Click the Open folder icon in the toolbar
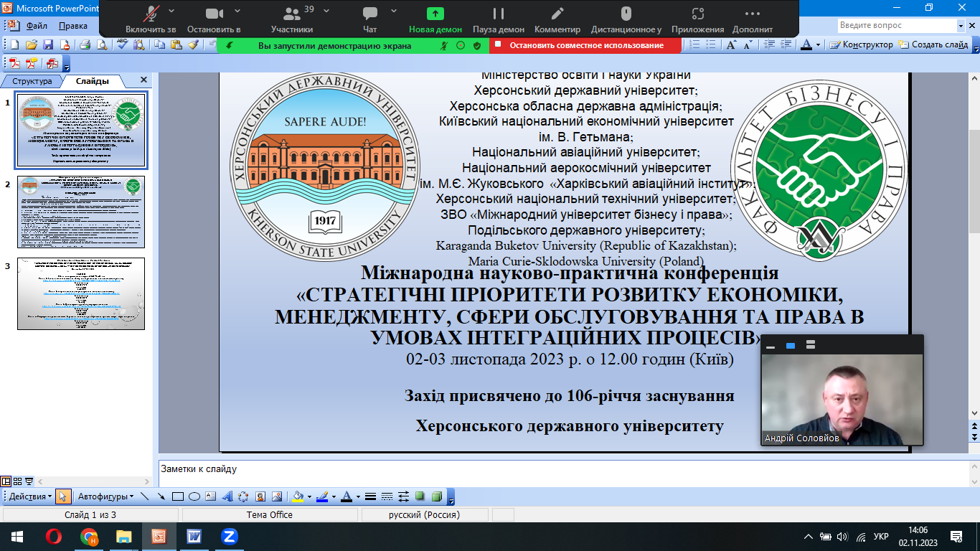The height and width of the screenshot is (551, 980). (x=32, y=44)
